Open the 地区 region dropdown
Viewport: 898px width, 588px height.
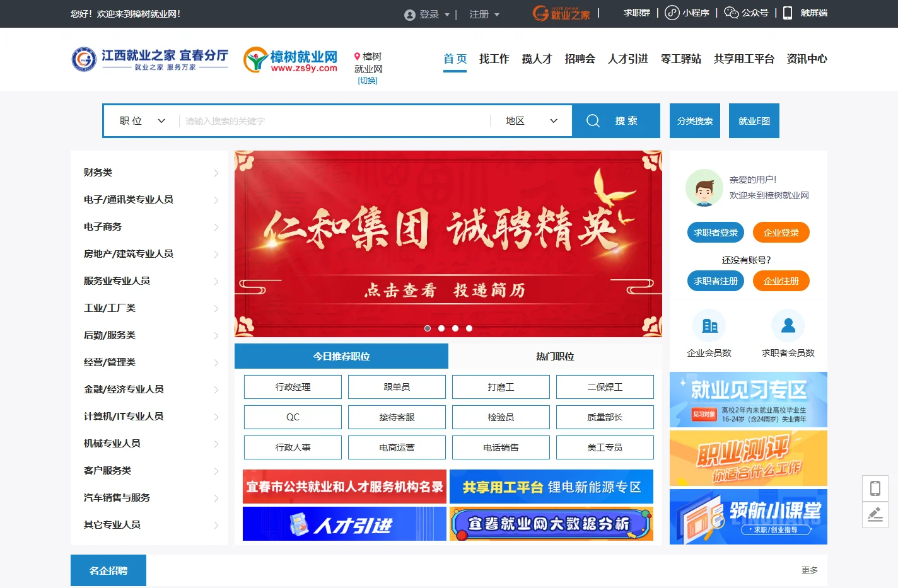531,121
